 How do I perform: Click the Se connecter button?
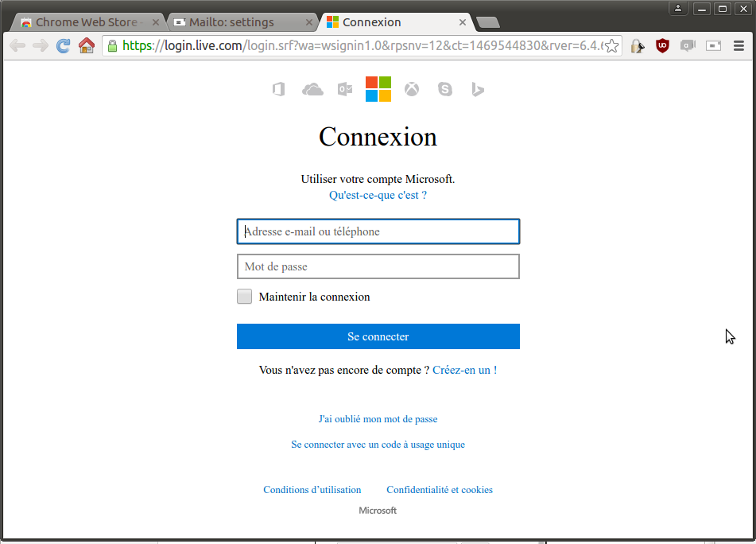378,336
